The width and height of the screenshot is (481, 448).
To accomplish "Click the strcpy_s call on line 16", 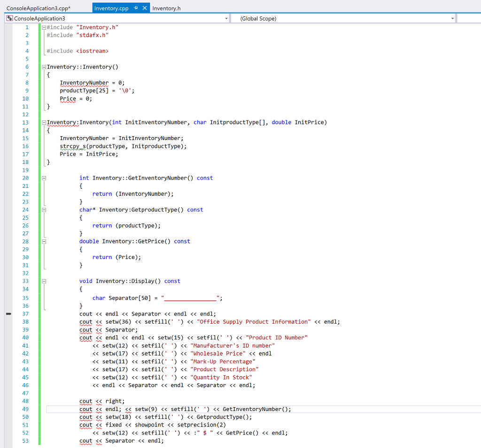I will click(x=124, y=146).
